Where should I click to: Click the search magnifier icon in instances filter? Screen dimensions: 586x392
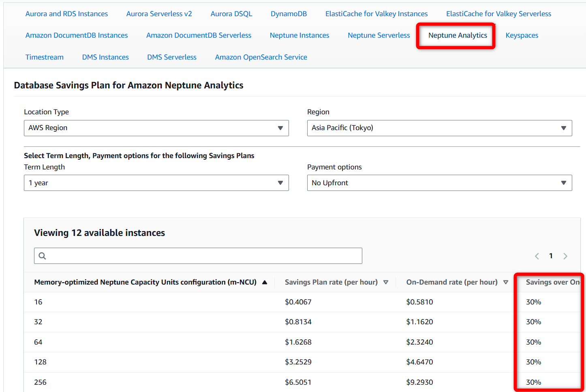(42, 256)
